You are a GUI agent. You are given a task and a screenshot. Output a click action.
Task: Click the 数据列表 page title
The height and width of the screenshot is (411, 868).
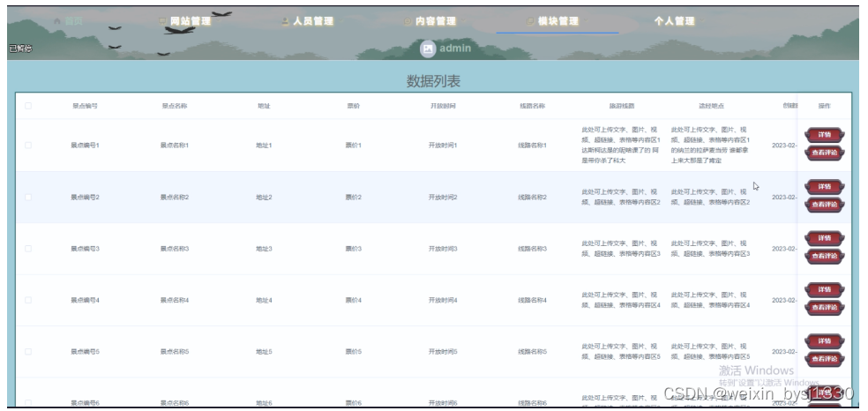(433, 81)
